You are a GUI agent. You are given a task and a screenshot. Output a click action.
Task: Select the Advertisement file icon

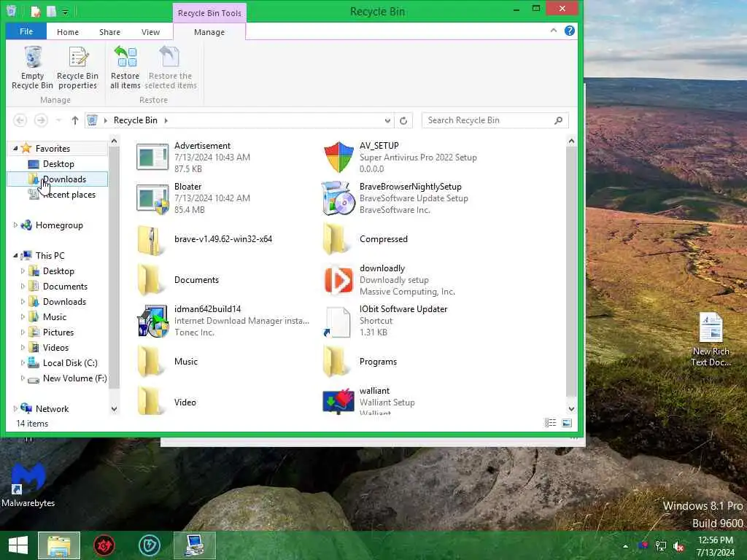152,157
